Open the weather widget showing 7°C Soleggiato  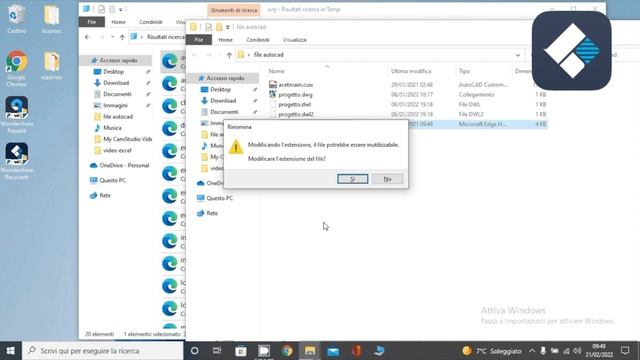pyautogui.click(x=492, y=351)
